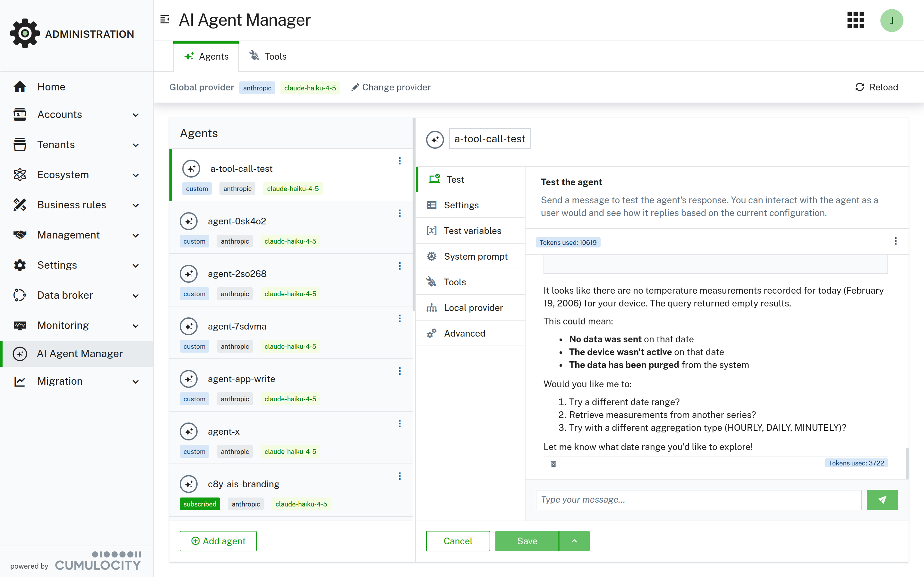Send the message with the paper plane icon

click(882, 500)
